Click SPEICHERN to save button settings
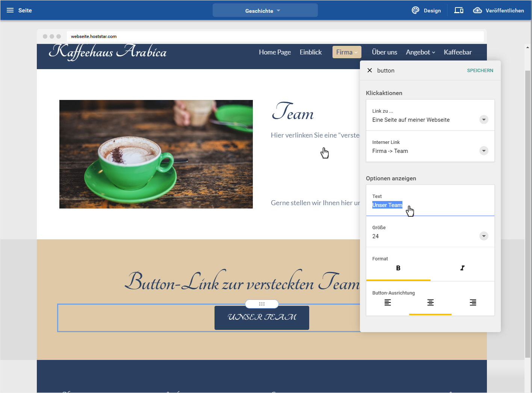Screen dimensions: 532x393 (x=480, y=70)
